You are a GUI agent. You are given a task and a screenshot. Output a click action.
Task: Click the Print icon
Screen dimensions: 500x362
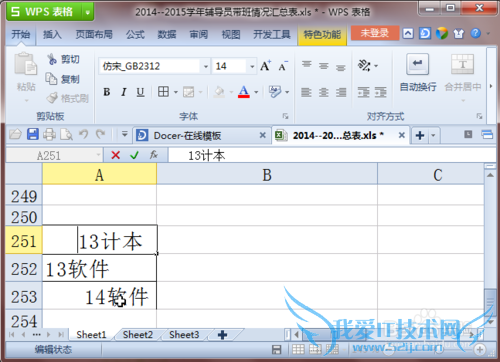point(49,135)
